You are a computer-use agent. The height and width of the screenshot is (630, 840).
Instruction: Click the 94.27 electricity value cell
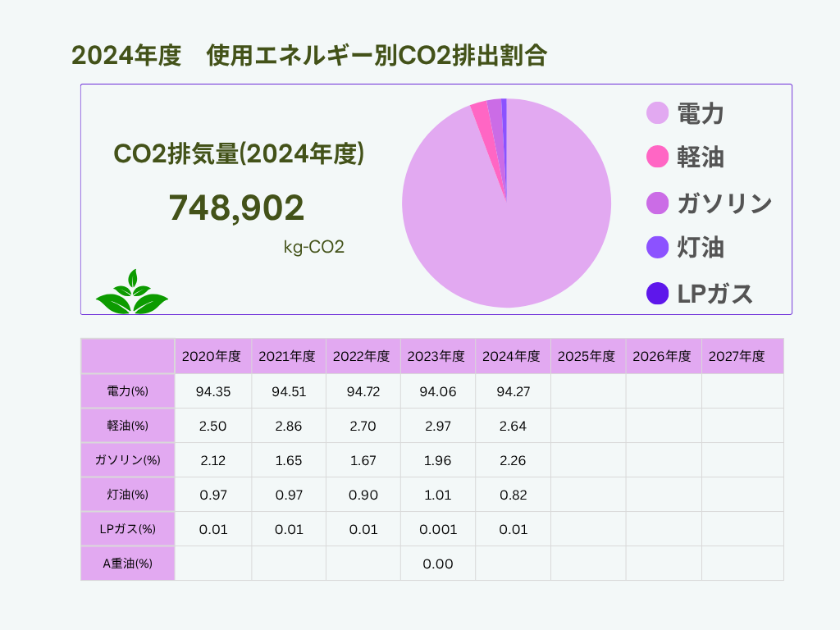512,391
